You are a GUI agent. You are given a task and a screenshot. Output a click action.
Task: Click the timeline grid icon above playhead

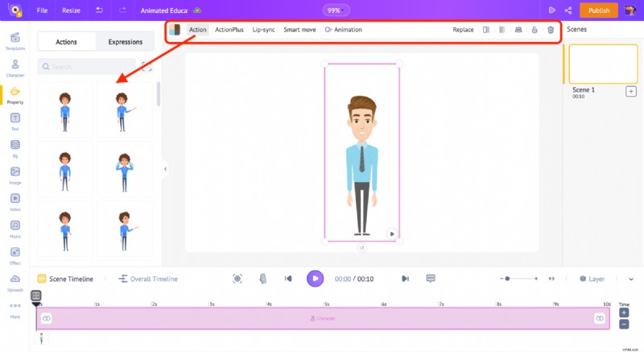point(36,296)
